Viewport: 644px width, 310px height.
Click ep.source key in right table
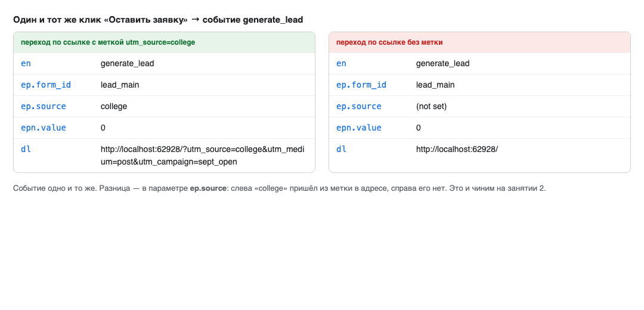359,106
